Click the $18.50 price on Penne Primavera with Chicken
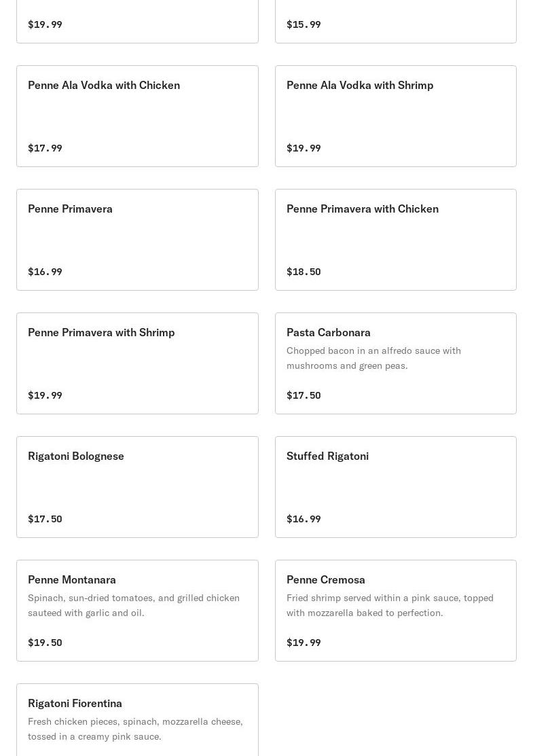Image resolution: width=533 pixels, height=756 pixels. click(x=304, y=272)
